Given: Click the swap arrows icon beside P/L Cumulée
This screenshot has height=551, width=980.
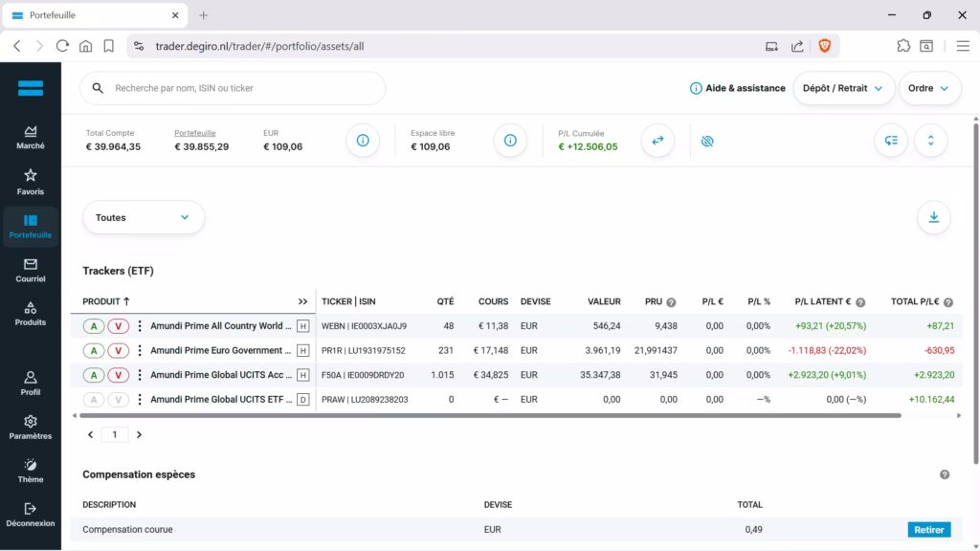Looking at the screenshot, I should click(657, 141).
